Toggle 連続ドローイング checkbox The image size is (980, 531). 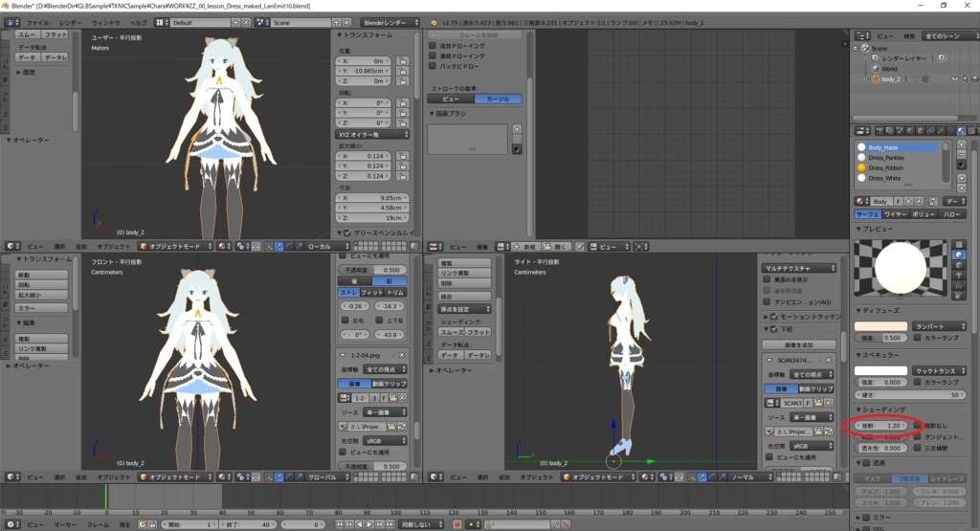pos(433,55)
